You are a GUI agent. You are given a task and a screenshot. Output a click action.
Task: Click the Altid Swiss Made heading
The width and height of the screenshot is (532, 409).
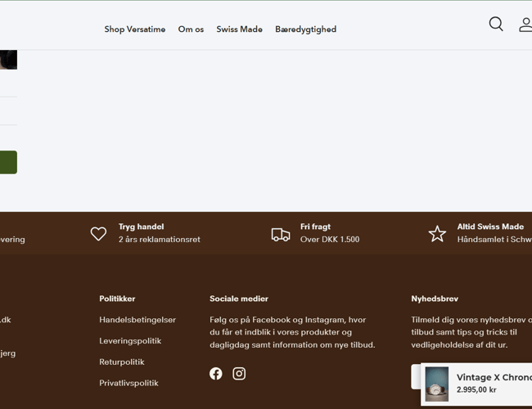point(490,227)
